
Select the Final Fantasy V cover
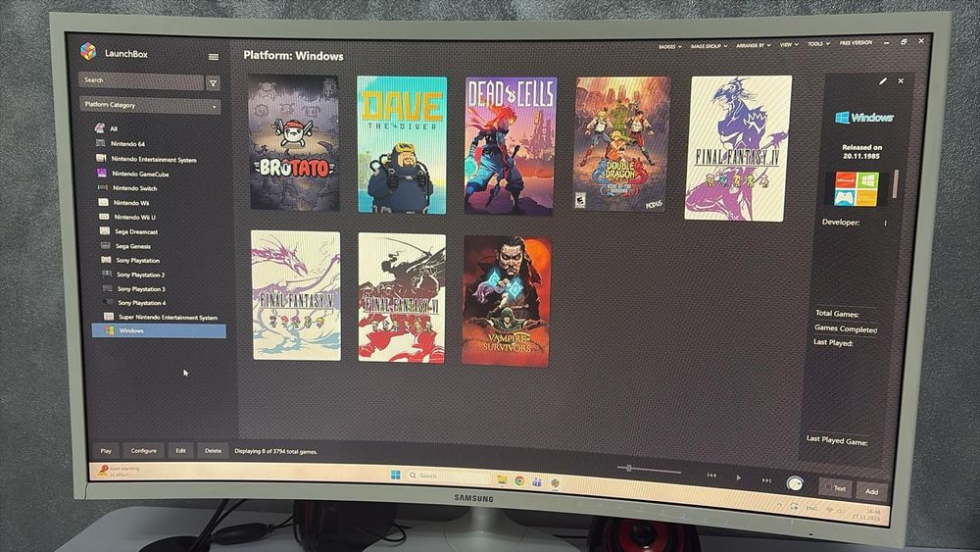click(296, 295)
